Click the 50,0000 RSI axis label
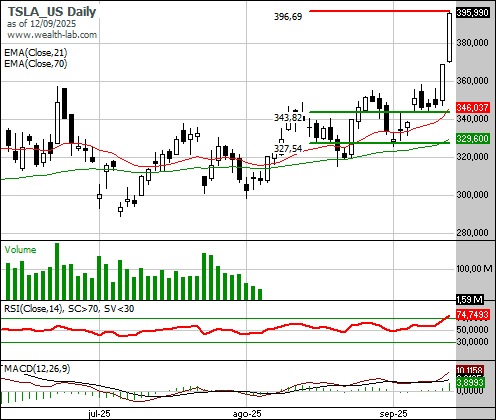This screenshot has width=496, height=420. [x=472, y=330]
